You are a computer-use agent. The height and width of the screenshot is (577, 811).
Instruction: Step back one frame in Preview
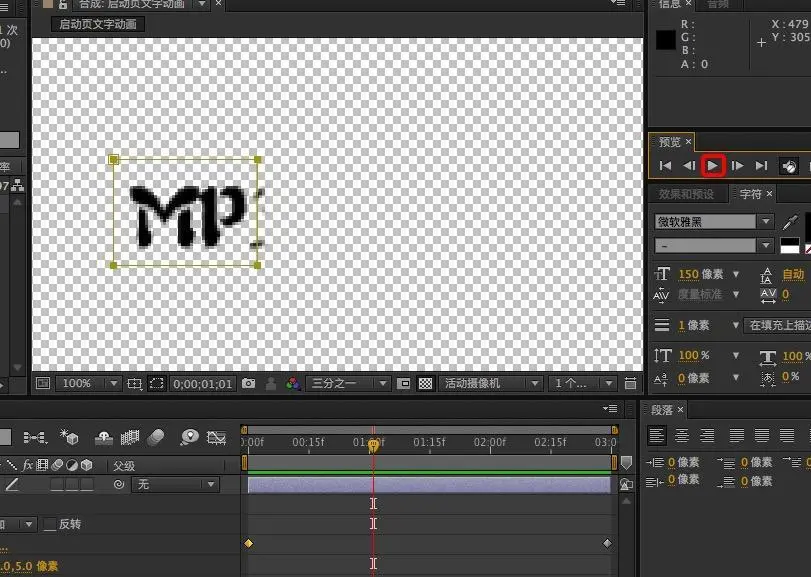pos(689,166)
